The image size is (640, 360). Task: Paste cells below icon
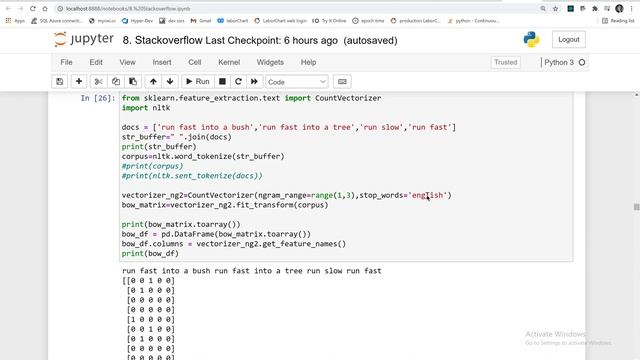pyautogui.click(x=133, y=82)
